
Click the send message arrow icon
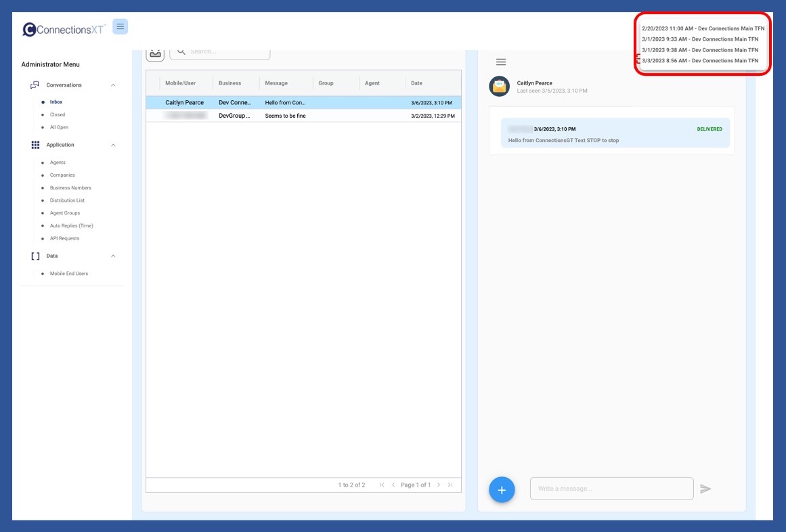[x=705, y=489]
